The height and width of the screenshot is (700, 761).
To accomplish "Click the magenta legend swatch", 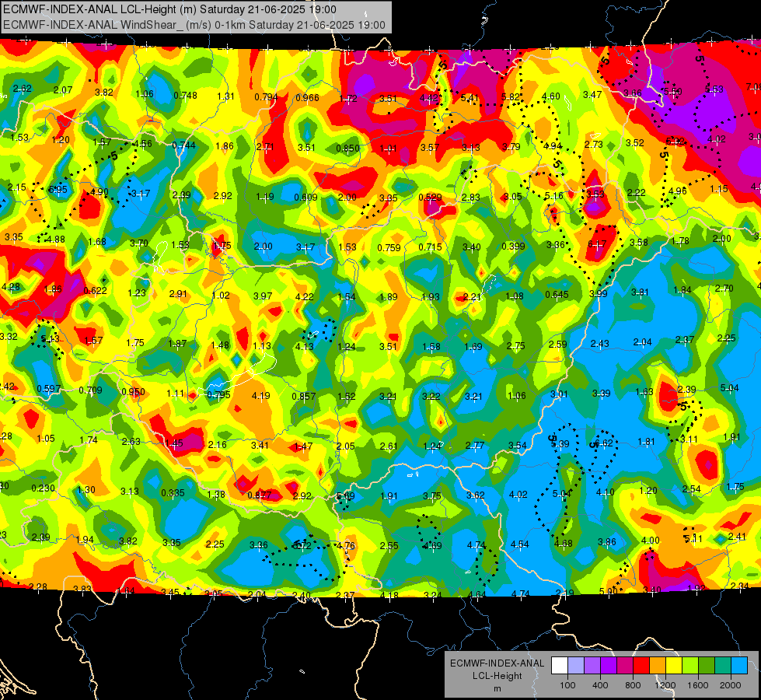I will coord(625,665).
